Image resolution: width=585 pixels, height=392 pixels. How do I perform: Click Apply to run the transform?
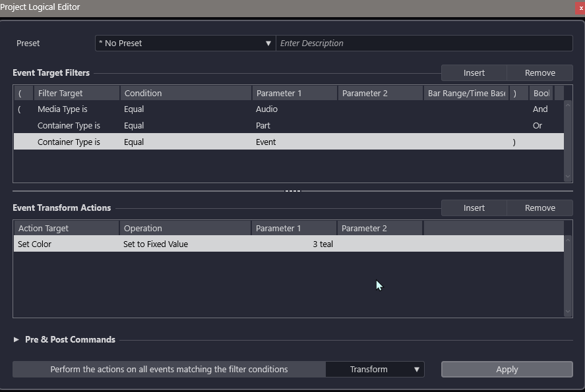click(507, 369)
